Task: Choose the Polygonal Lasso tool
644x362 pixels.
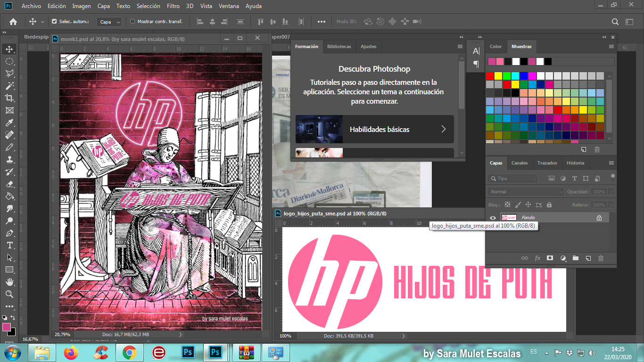Action: [9, 74]
